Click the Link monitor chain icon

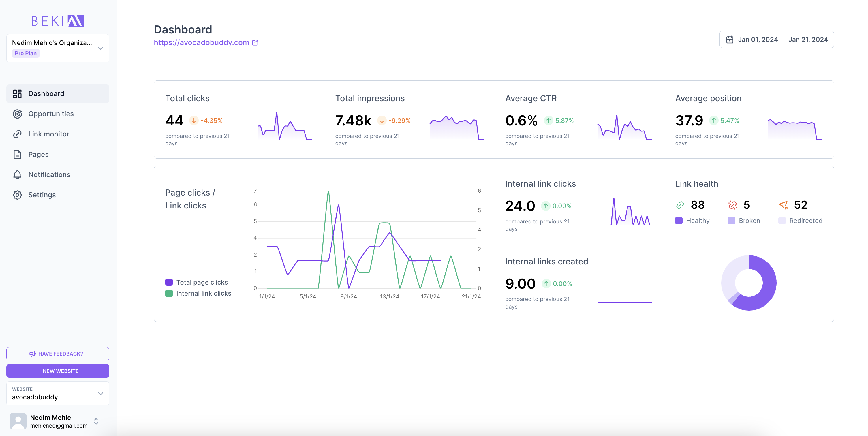(17, 134)
